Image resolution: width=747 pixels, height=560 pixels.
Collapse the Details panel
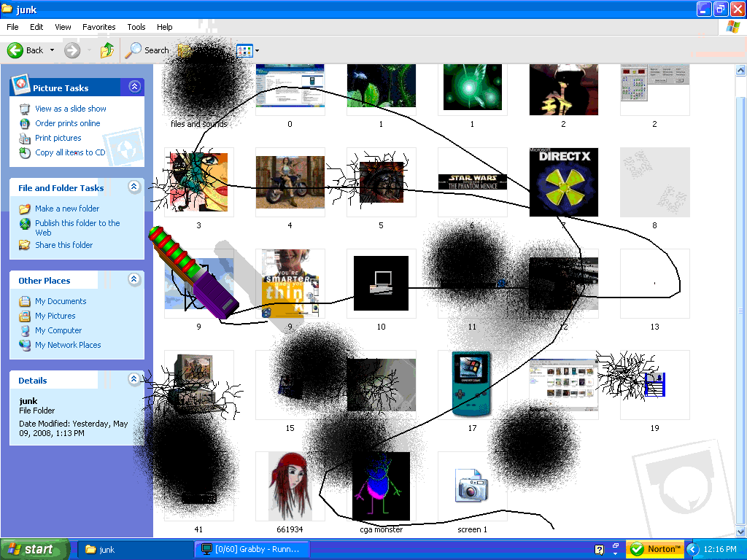point(134,379)
